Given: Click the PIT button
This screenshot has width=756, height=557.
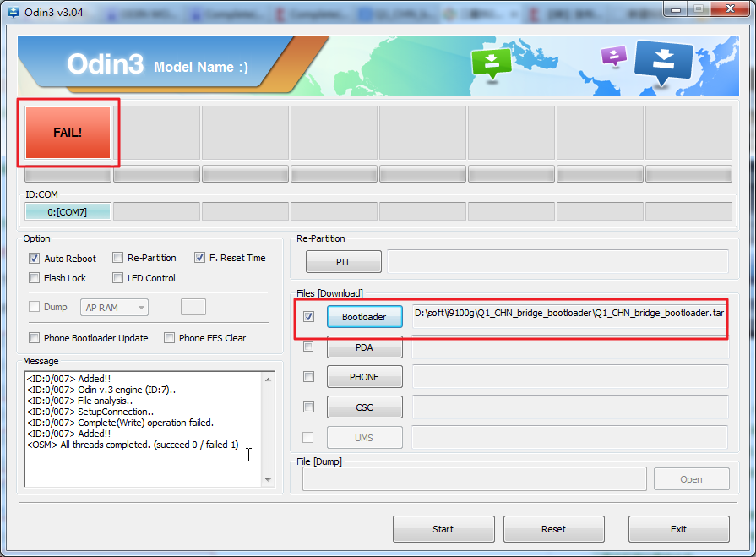Looking at the screenshot, I should point(343,262).
